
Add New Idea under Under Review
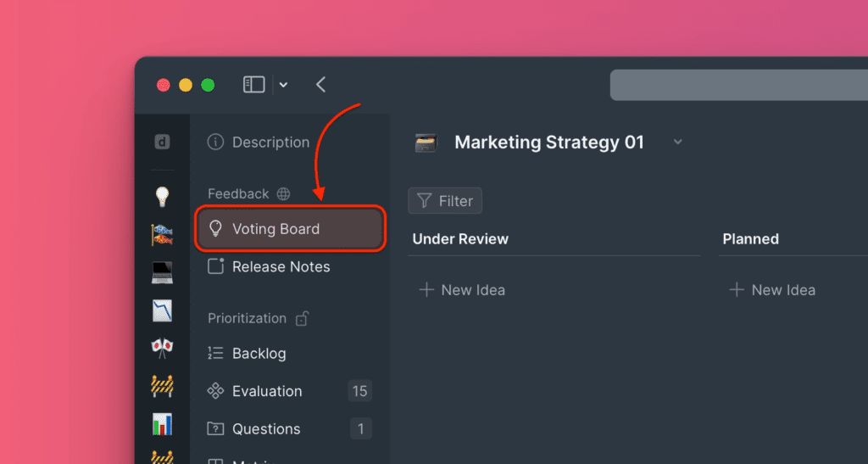click(x=463, y=290)
